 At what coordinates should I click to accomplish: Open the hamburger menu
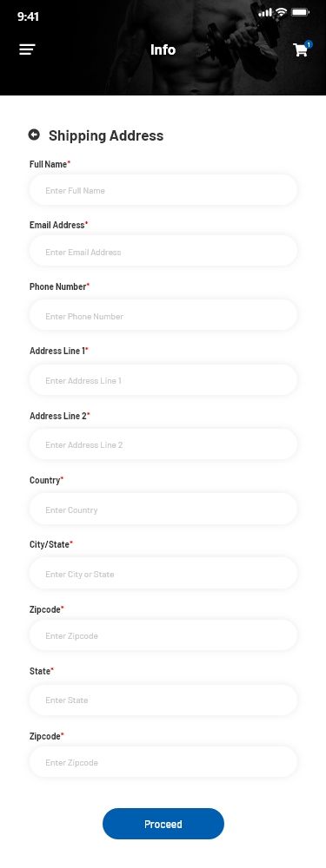[27, 49]
